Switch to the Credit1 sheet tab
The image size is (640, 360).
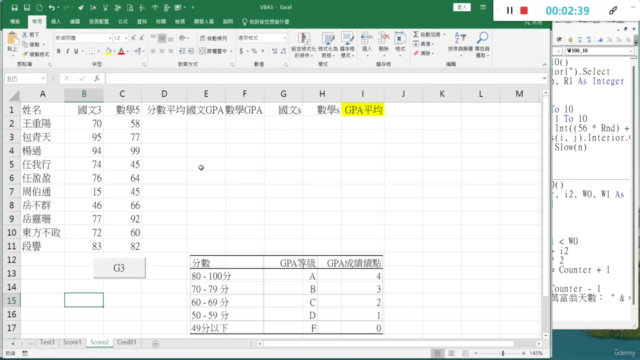tap(127, 342)
